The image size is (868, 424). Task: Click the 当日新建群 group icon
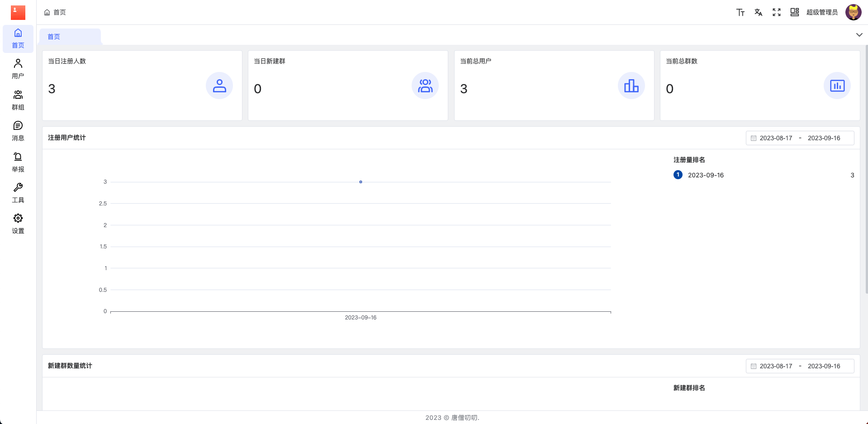[425, 86]
